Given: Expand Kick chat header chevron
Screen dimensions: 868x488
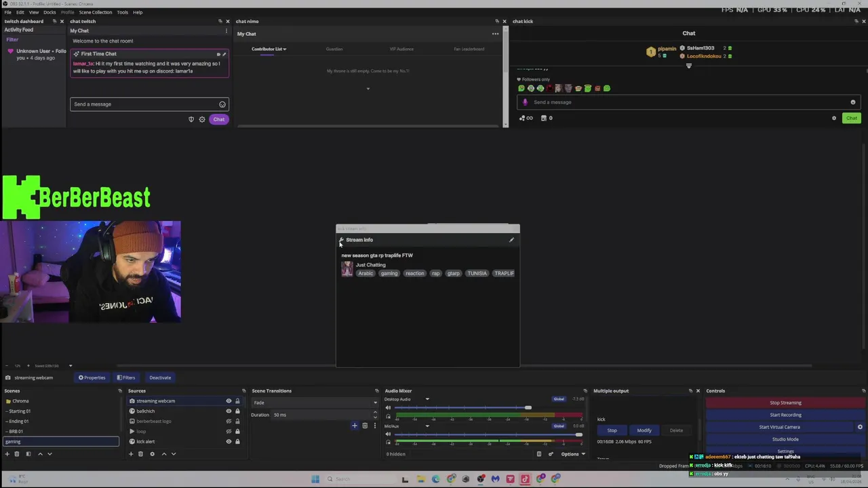Looking at the screenshot, I should tap(689, 66).
